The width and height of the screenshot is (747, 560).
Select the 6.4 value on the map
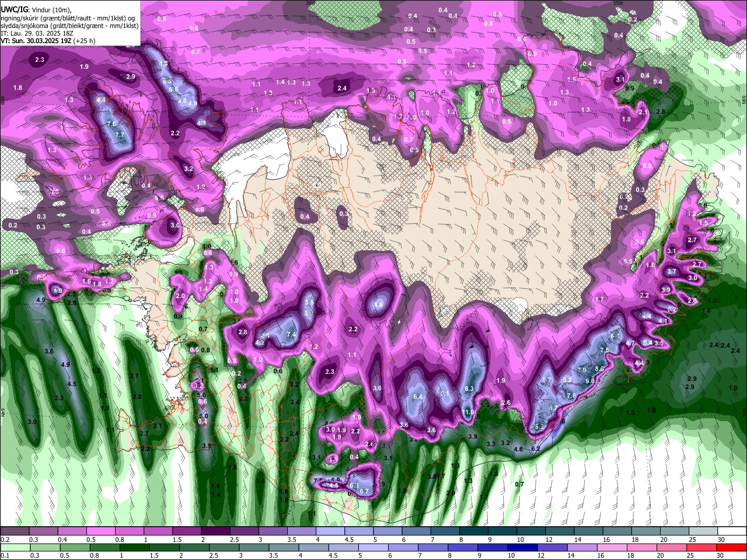click(x=417, y=397)
